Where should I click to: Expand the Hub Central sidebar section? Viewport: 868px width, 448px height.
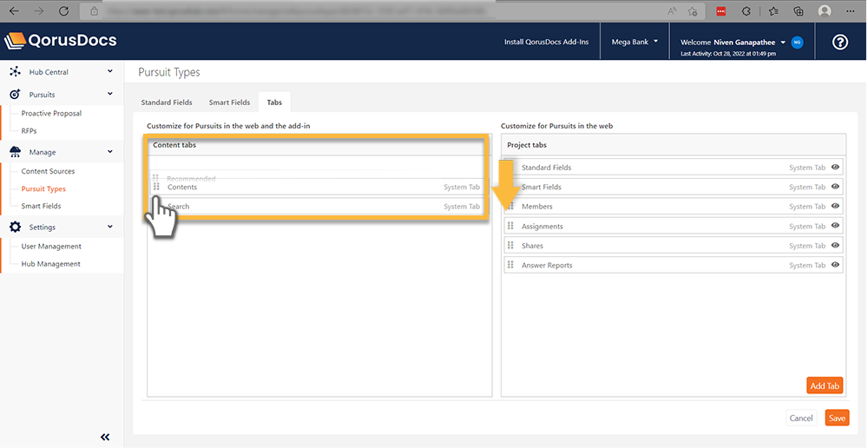coord(109,72)
